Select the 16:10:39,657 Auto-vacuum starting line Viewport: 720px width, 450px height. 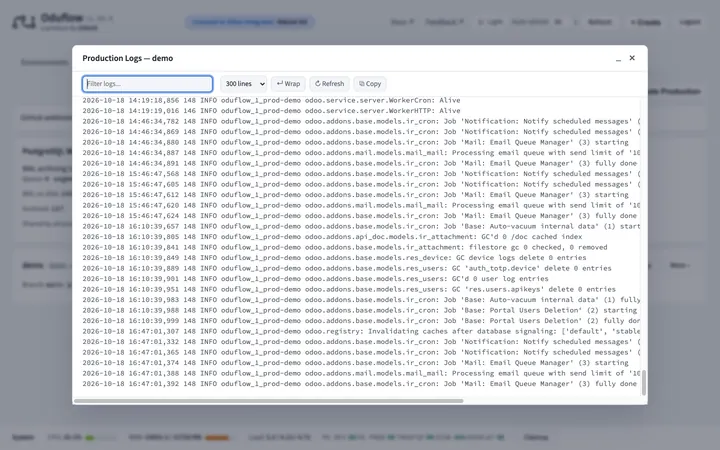point(361,226)
